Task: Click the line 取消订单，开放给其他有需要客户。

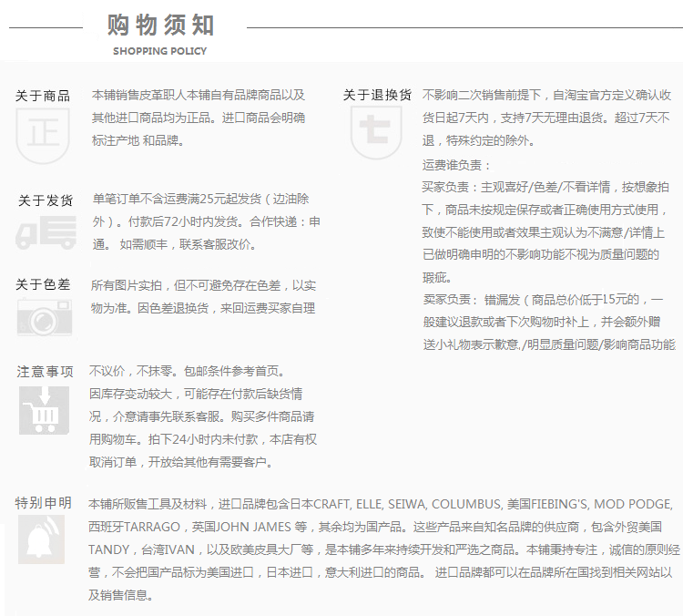Action: (x=182, y=462)
